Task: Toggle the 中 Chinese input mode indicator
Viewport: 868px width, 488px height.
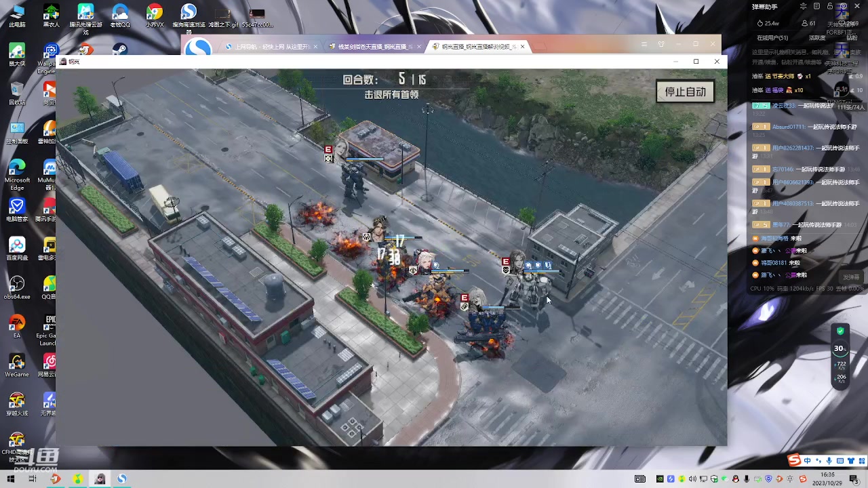Action: 808,461
